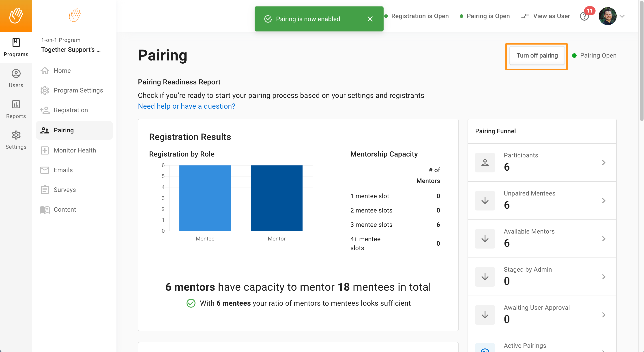The width and height of the screenshot is (644, 352).
Task: Click the page vertical scrollbar
Action: 642,61
